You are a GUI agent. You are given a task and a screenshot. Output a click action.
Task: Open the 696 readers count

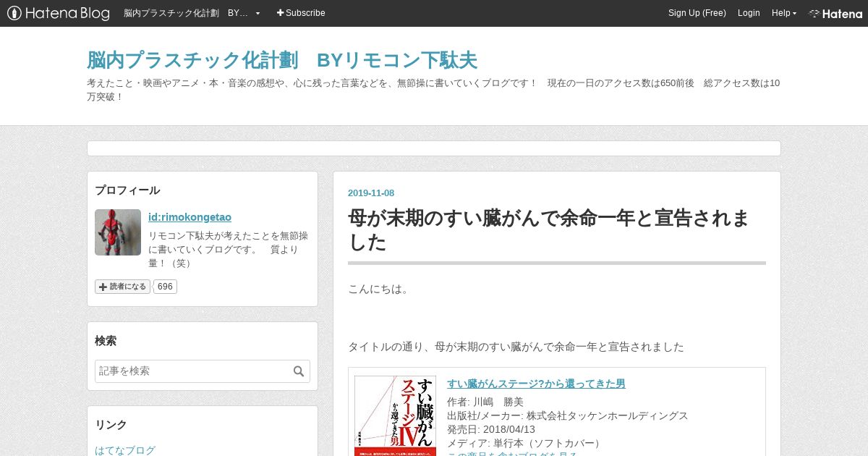165,287
